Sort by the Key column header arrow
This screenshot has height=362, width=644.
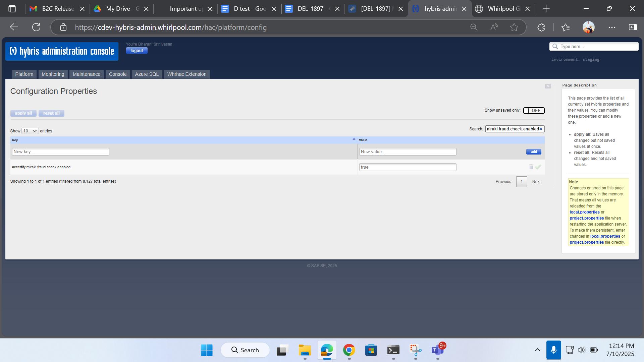point(354,139)
